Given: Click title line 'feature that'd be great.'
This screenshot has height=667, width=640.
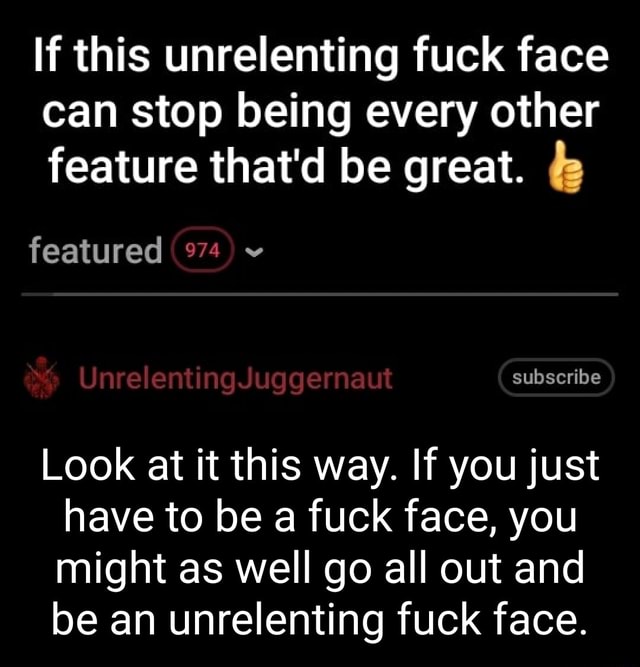Looking at the screenshot, I should point(287,166).
